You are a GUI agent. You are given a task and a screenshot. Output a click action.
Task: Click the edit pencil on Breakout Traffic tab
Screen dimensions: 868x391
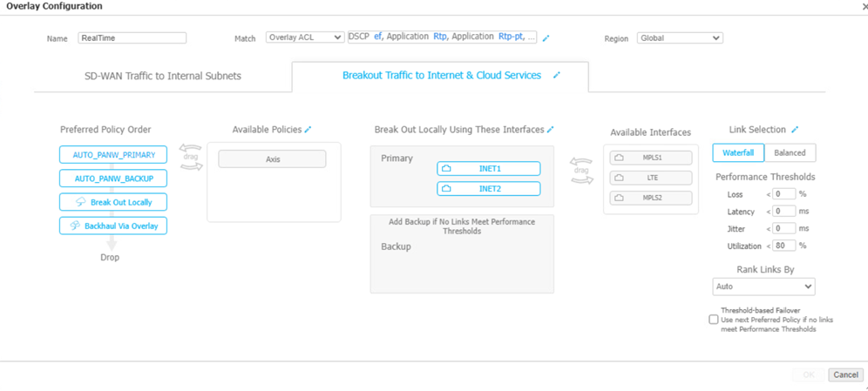pyautogui.click(x=557, y=76)
